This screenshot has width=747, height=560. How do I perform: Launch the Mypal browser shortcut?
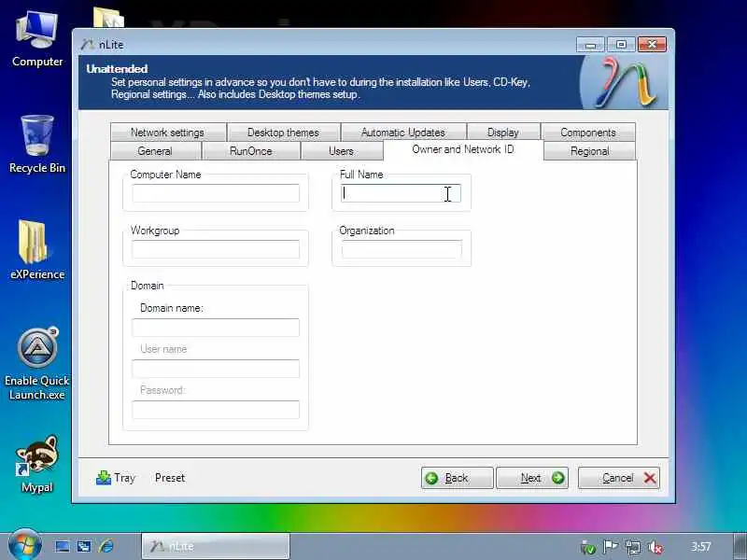[37, 464]
